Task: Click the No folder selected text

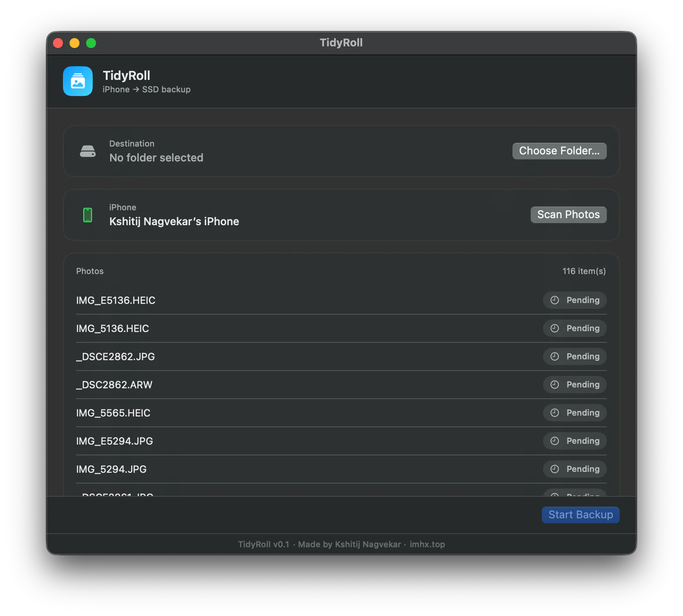Action: (156, 158)
